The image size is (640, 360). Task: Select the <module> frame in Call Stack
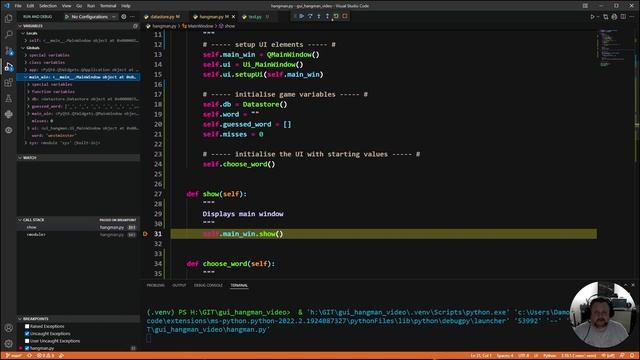[78, 235]
